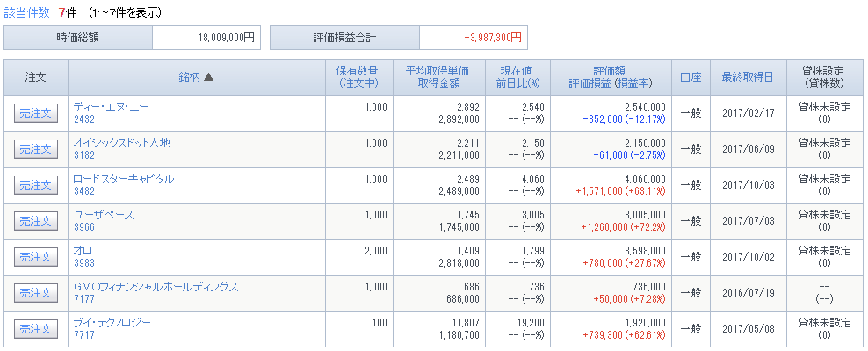
Task: Select stock code 2432
Action: (x=84, y=118)
